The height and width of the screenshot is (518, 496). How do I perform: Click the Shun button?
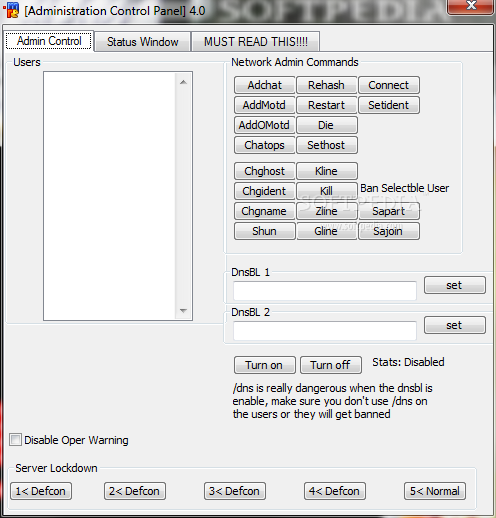265,231
